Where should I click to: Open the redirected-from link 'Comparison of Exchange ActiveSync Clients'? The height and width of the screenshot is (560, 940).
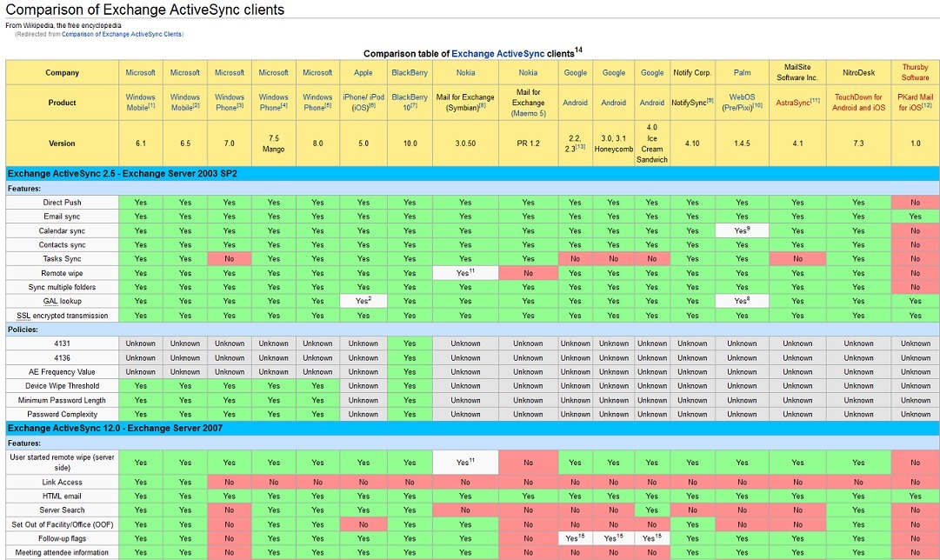[x=122, y=34]
